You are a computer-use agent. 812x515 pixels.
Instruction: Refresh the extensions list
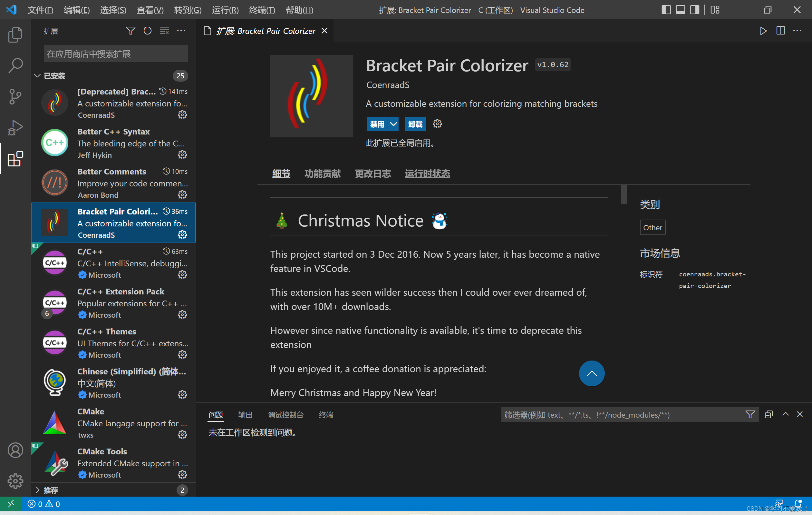point(147,31)
